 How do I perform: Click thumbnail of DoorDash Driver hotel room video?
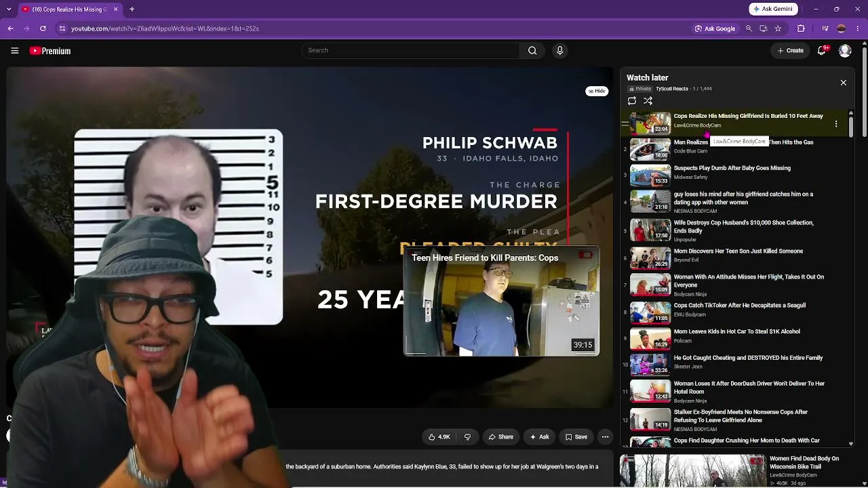pos(650,390)
